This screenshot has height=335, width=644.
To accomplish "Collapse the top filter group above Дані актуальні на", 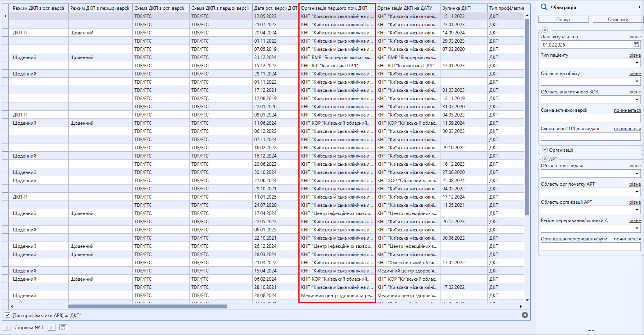I will pos(545,30).
